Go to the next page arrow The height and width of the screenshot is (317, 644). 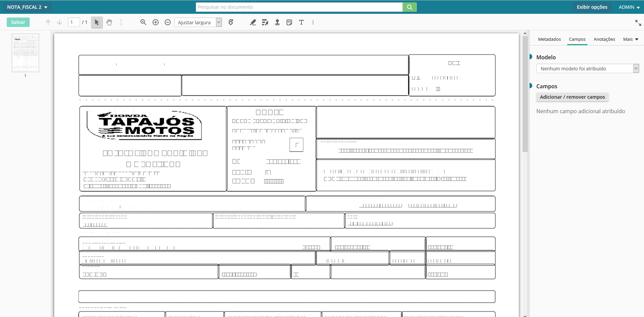60,22
